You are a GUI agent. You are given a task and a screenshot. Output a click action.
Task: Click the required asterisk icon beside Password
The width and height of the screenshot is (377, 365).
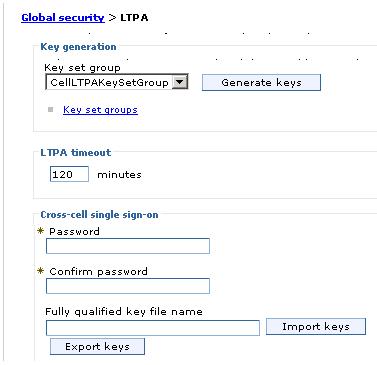pos(41,231)
